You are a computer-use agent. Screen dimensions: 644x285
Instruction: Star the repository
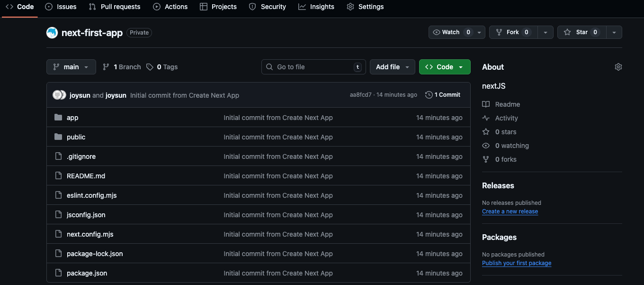click(x=581, y=32)
